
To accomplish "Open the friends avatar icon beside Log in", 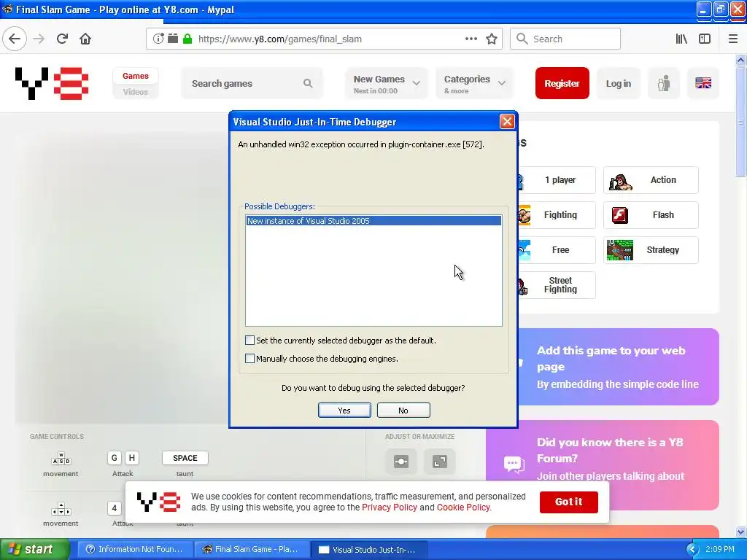I will [x=664, y=83].
